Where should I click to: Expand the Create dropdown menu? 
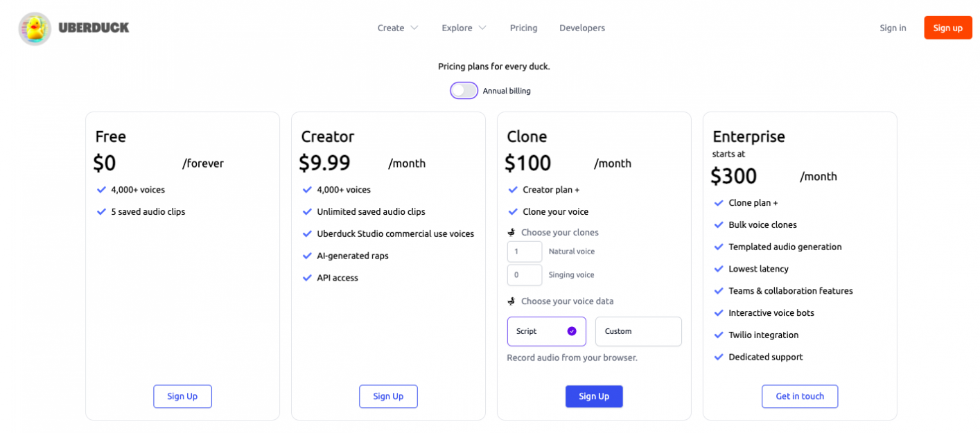point(398,28)
